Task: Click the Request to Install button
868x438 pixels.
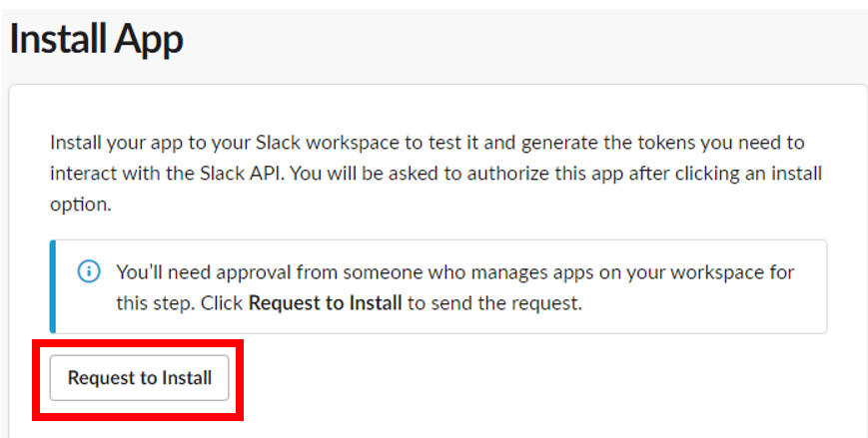Action: click(139, 378)
